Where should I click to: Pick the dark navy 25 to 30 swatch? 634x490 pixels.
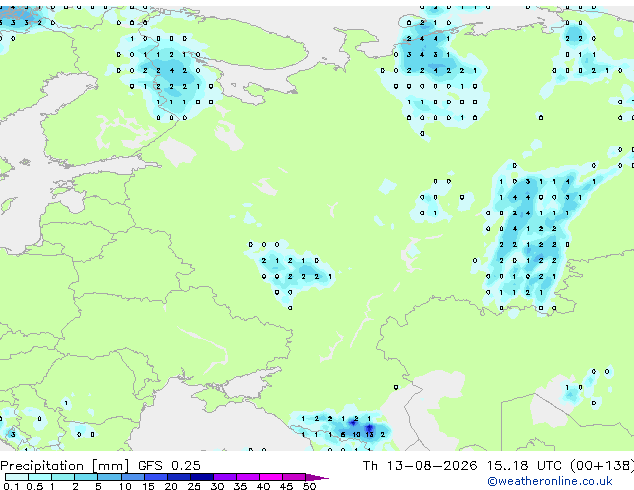[201, 477]
